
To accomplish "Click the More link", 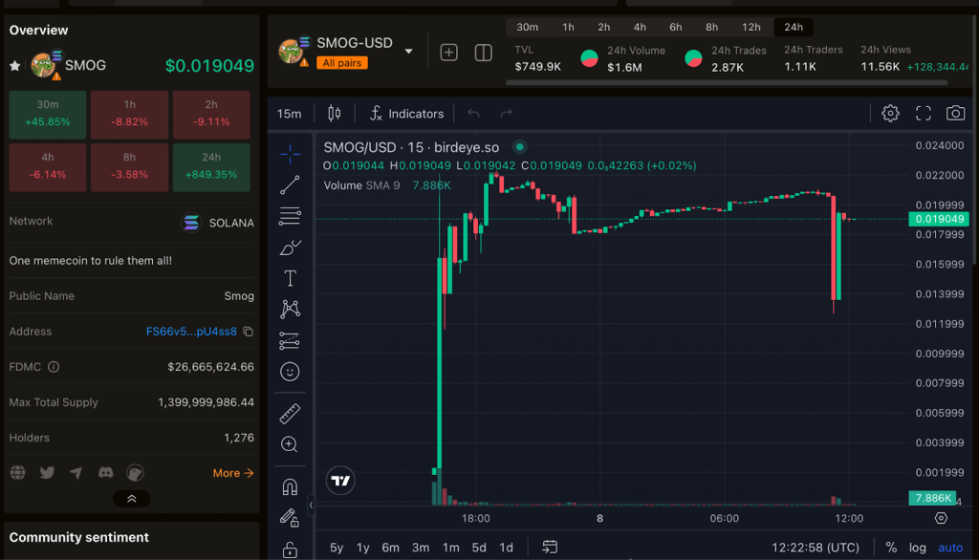I will (x=232, y=473).
